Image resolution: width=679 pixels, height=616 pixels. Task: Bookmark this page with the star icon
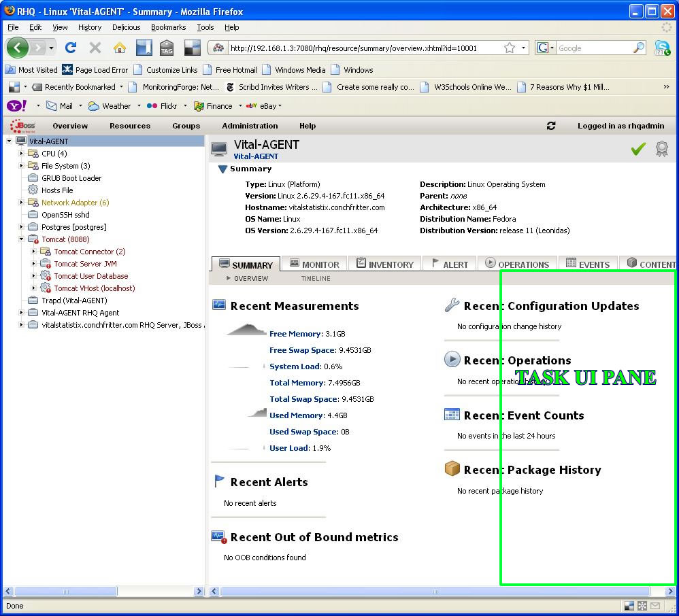click(510, 48)
